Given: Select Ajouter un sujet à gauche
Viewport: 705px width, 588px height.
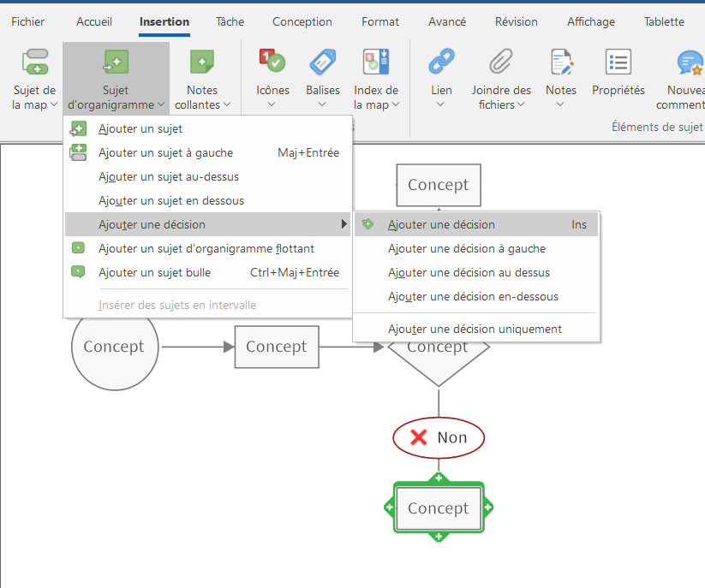Looking at the screenshot, I should click(x=165, y=153).
